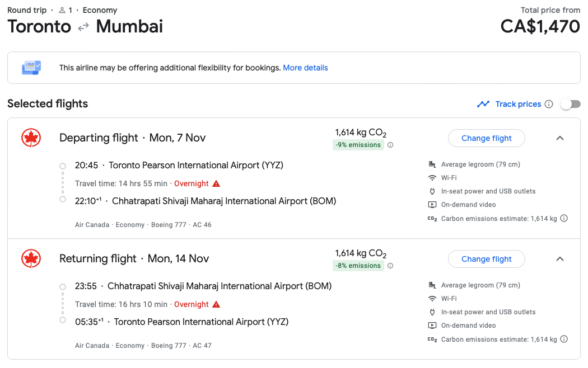Click the -8% emissions badge
This screenshot has height=368, width=588.
[x=357, y=266]
